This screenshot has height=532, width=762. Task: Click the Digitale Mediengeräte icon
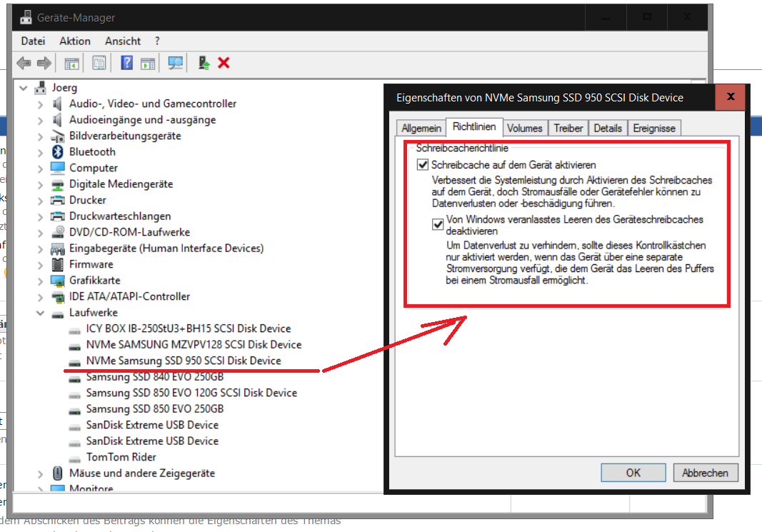[x=58, y=184]
